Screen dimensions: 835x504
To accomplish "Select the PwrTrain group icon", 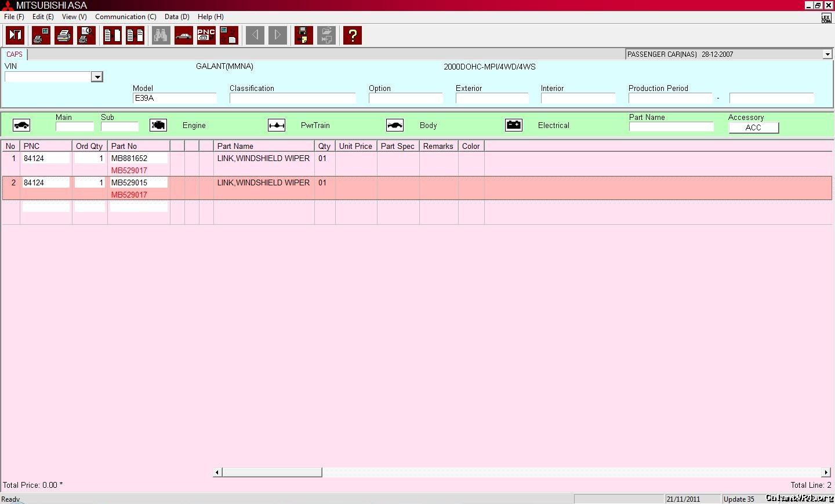I will [277, 125].
